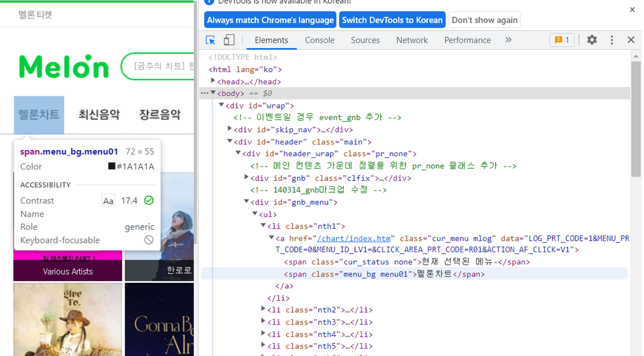644x356 pixels.
Task: Expand the li class nth4 node
Action: [263, 334]
